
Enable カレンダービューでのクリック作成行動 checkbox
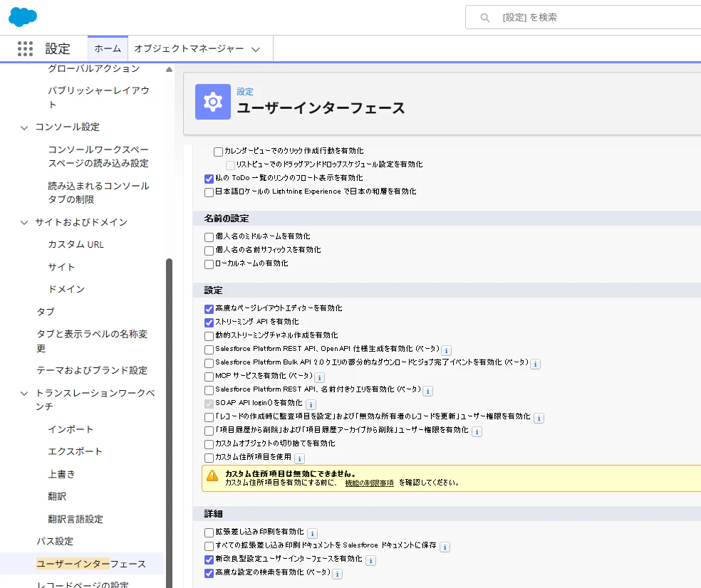click(218, 152)
